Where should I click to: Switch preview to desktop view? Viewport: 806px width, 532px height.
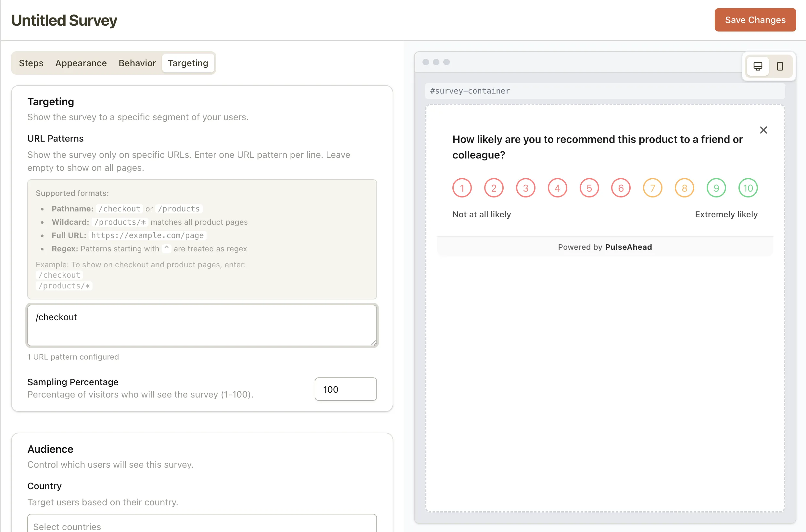[758, 66]
